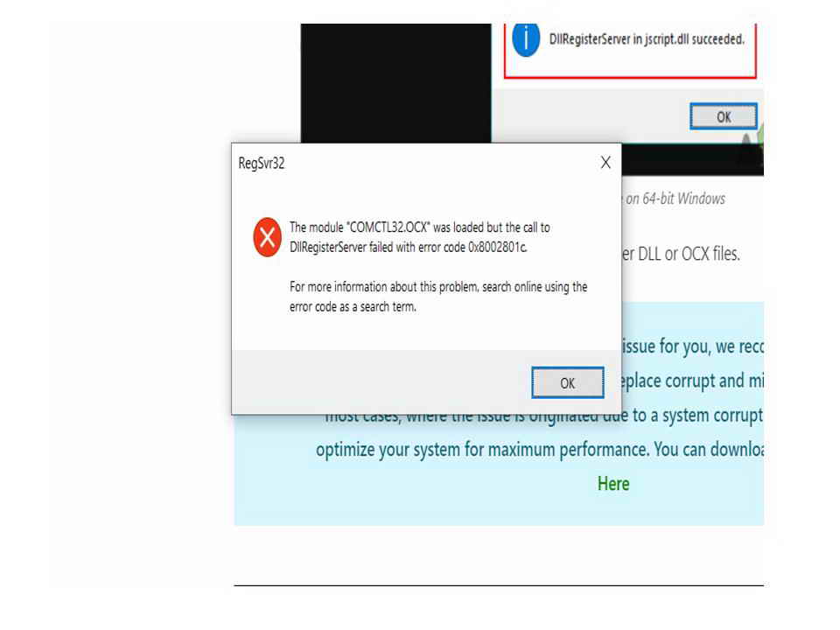Select the RegSvr32 title bar text
This screenshot has height=630, width=840.
(x=262, y=163)
